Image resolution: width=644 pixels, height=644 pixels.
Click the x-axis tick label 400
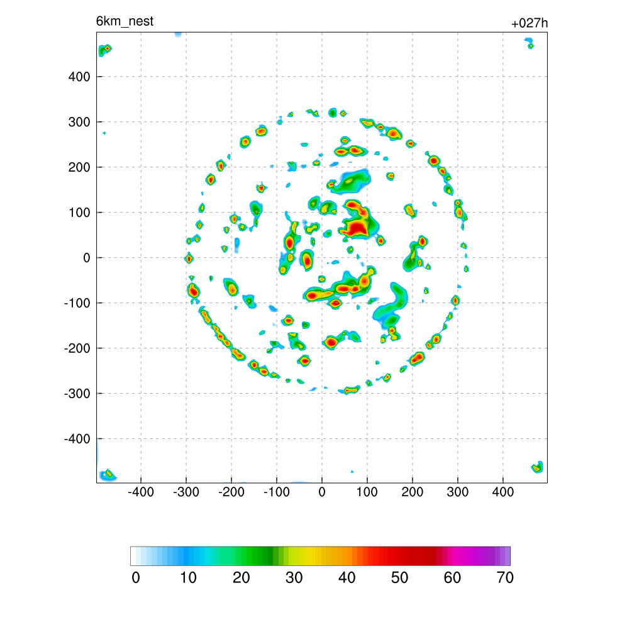[x=502, y=492]
